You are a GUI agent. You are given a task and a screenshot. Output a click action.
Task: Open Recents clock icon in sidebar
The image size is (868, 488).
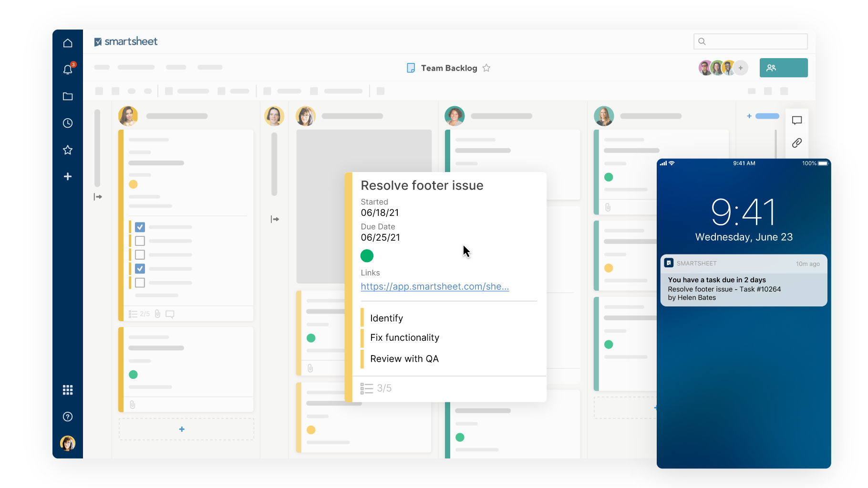coord(68,123)
